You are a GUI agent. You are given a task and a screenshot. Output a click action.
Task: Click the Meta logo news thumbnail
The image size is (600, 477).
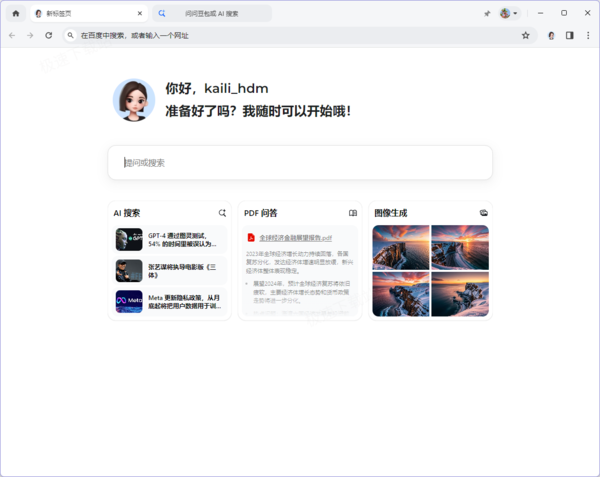point(129,301)
